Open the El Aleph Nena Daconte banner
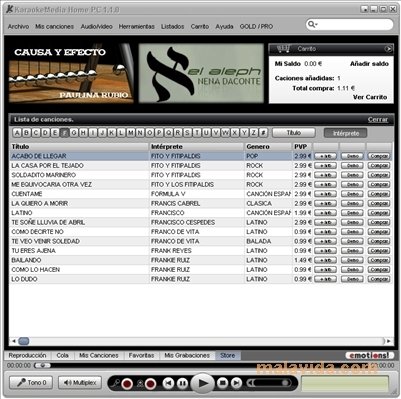The image size is (401, 399). point(201,73)
